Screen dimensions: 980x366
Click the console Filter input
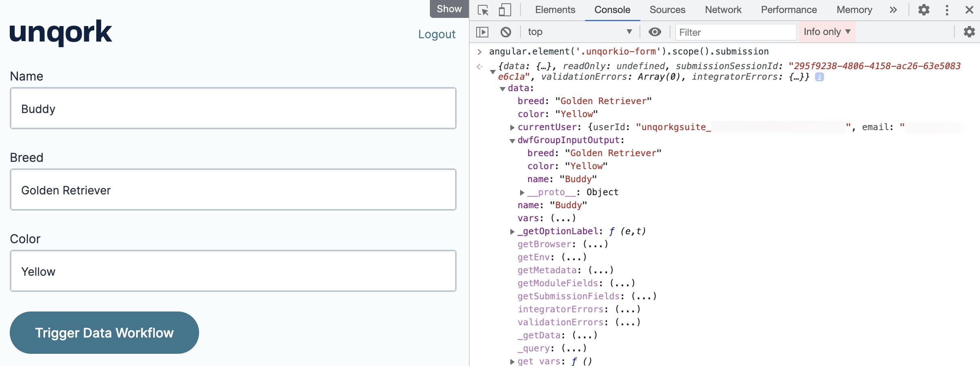coord(736,32)
